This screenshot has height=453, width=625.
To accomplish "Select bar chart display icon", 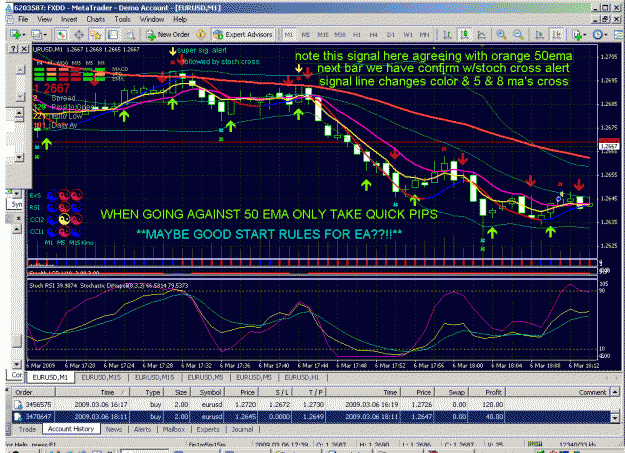I will coord(447,35).
